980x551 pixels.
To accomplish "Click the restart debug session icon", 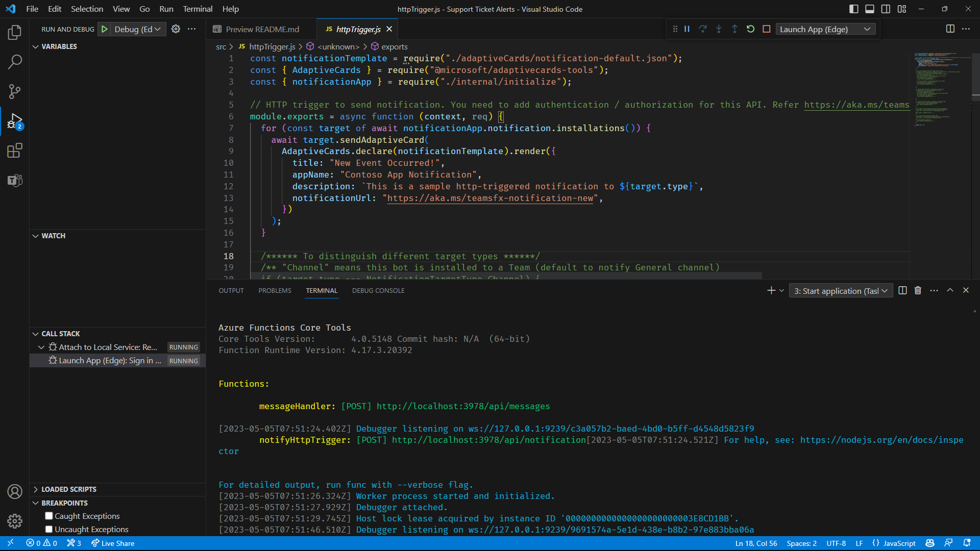I will pyautogui.click(x=750, y=29).
